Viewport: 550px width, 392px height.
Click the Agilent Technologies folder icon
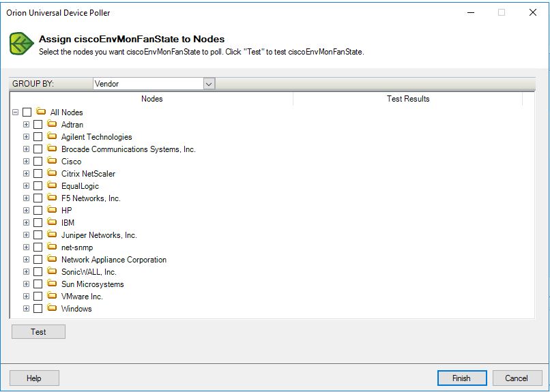pos(52,136)
